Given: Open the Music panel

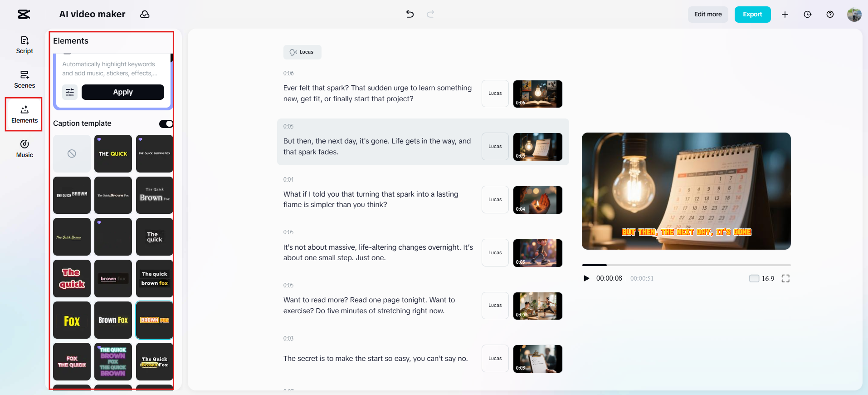Looking at the screenshot, I should point(24,149).
